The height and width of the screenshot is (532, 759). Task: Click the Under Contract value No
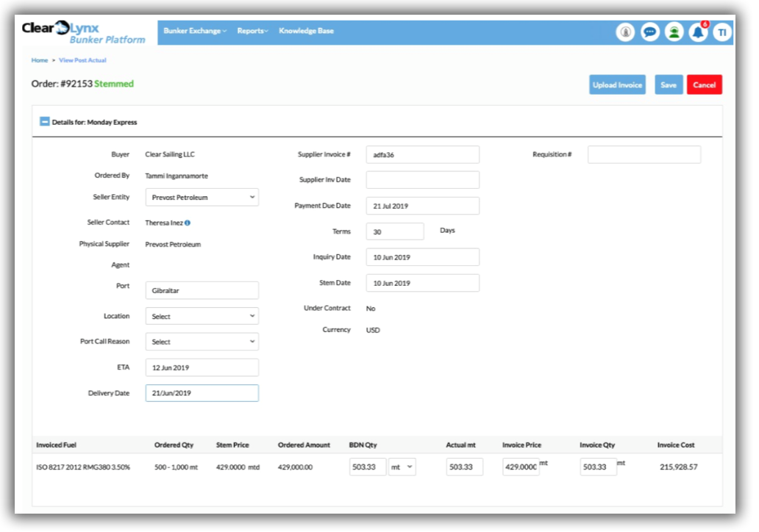click(x=370, y=309)
